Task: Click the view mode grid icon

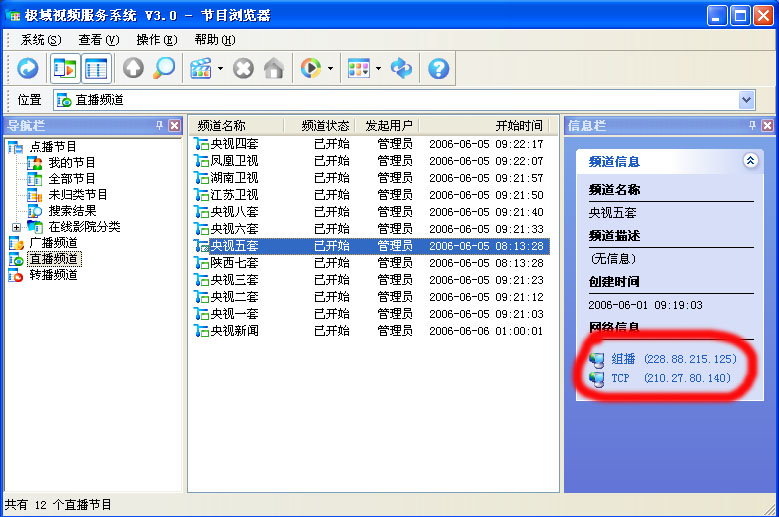Action: [x=359, y=68]
